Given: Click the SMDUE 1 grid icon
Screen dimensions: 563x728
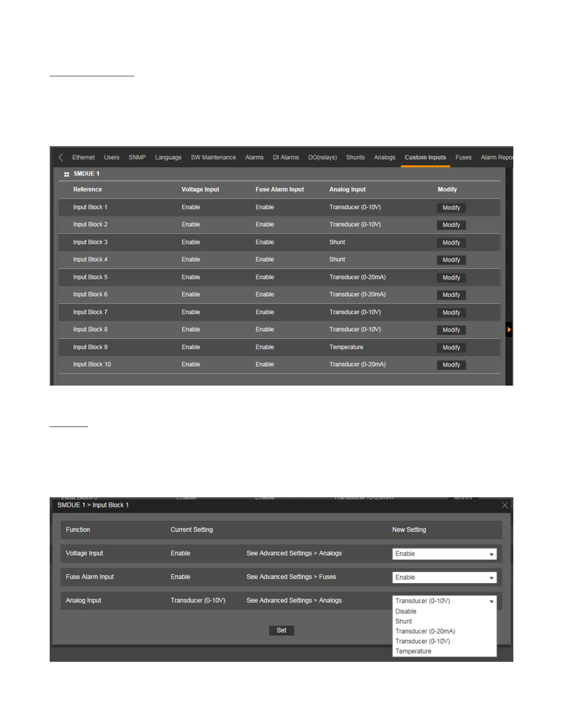Looking at the screenshot, I should (x=67, y=174).
